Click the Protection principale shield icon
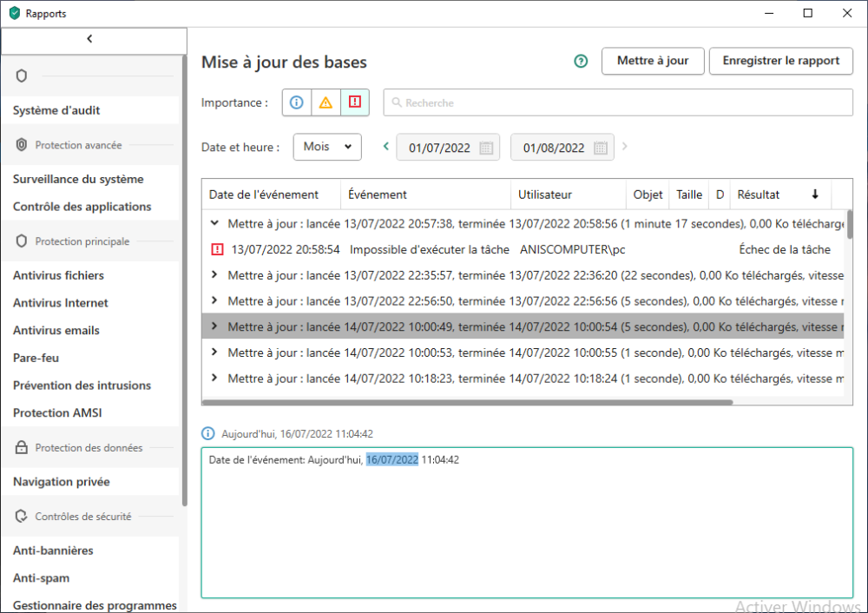The width and height of the screenshot is (868, 613). 22,241
